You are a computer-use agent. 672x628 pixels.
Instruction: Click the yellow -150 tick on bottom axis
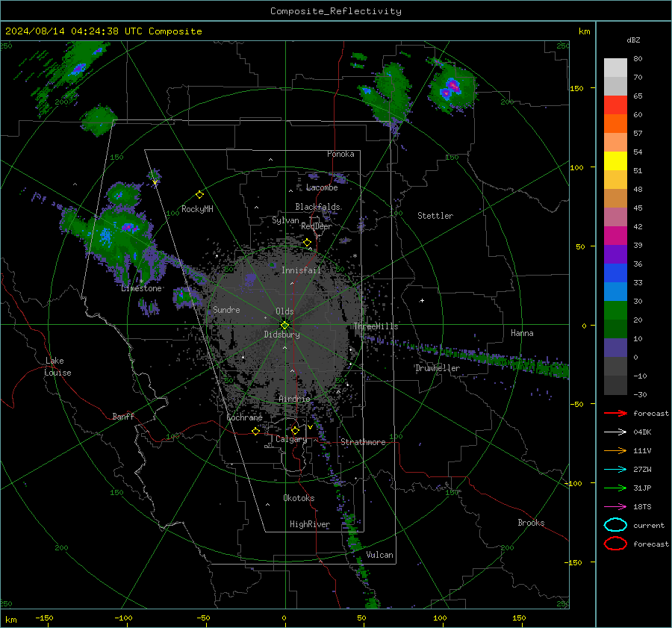click(44, 618)
